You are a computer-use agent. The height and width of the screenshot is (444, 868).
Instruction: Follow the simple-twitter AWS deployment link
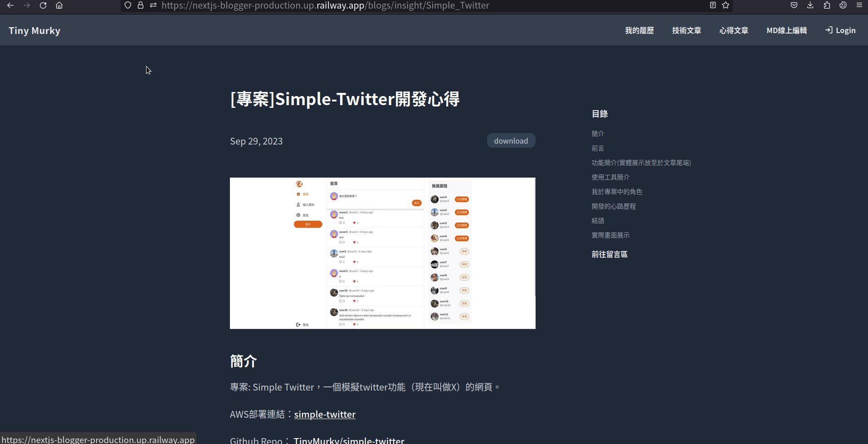click(325, 414)
